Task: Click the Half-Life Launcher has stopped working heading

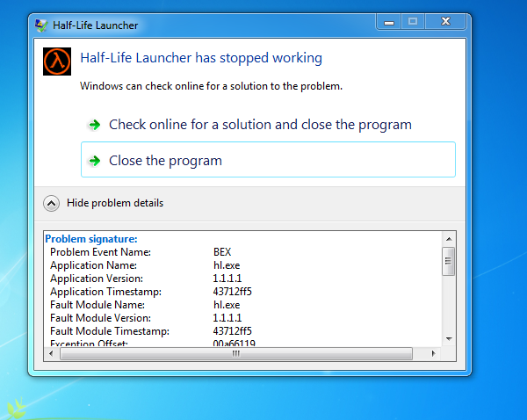Action: point(201,57)
